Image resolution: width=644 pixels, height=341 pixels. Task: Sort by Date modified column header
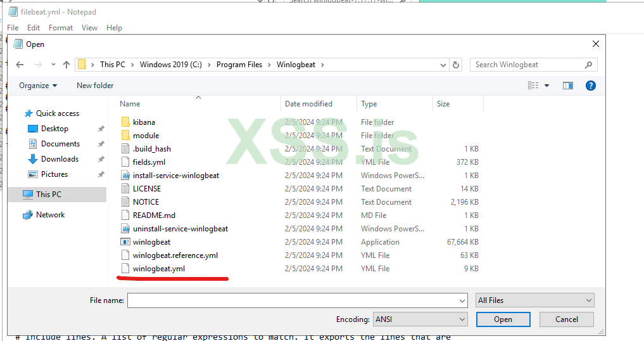[309, 104]
